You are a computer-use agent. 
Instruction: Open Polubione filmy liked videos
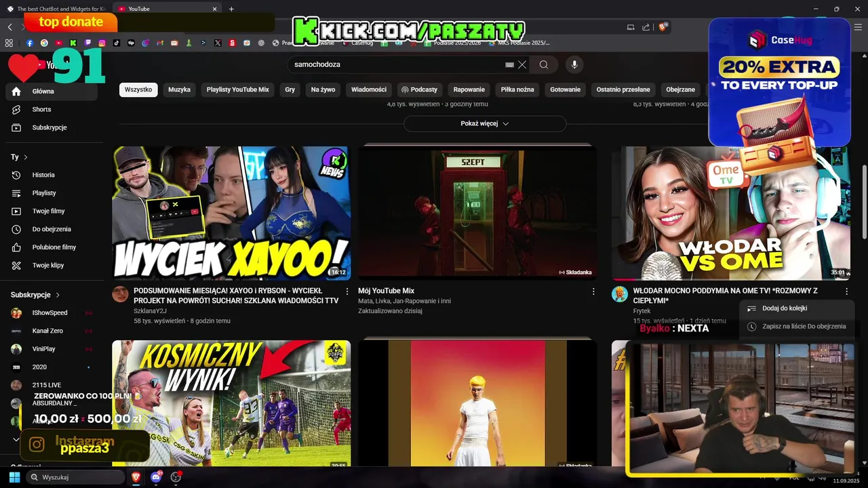(x=52, y=247)
